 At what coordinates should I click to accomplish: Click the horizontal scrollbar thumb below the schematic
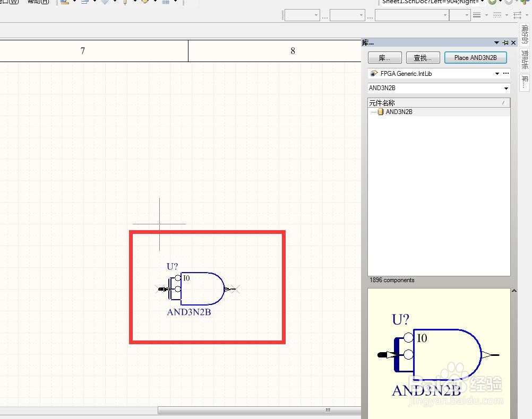tap(260, 410)
